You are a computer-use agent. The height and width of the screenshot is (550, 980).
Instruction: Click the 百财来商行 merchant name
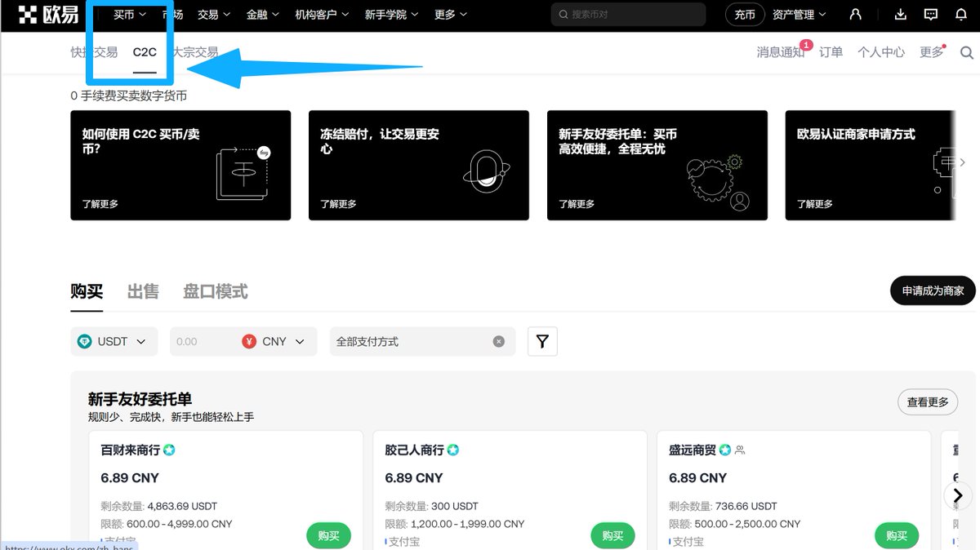point(130,450)
